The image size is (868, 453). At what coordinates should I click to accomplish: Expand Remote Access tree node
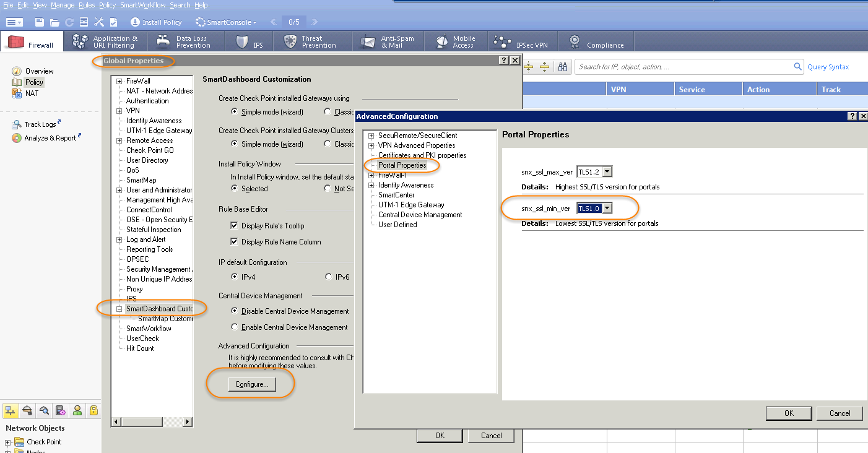coord(119,140)
